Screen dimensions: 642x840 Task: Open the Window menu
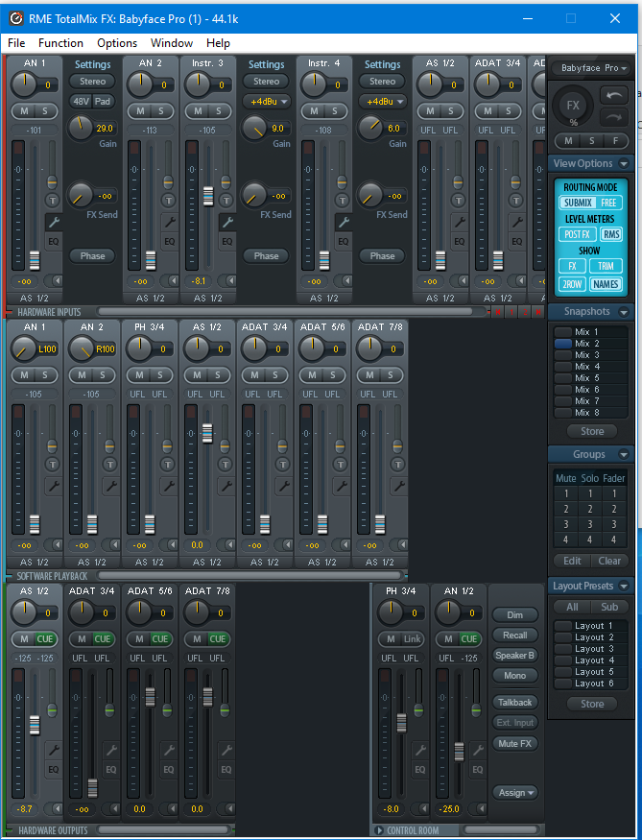point(172,43)
